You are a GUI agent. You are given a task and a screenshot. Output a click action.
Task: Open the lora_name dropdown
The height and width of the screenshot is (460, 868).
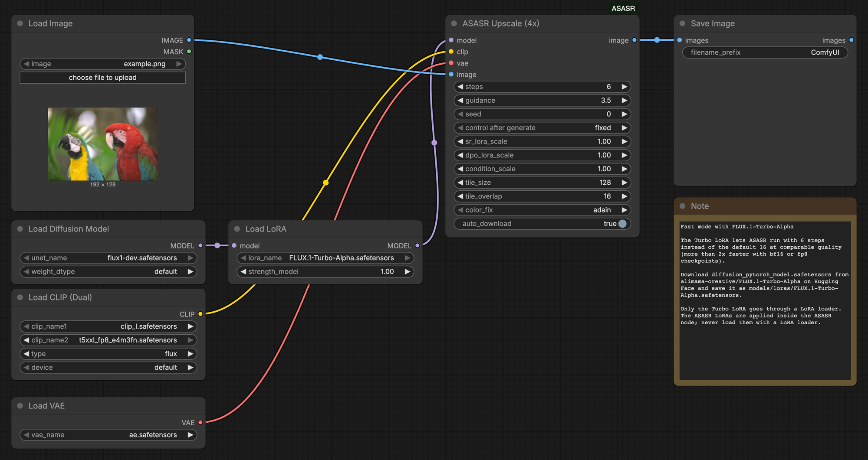[325, 258]
